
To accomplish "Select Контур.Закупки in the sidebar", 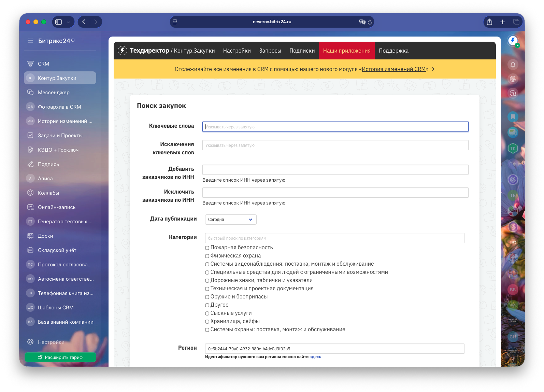I will coord(60,78).
